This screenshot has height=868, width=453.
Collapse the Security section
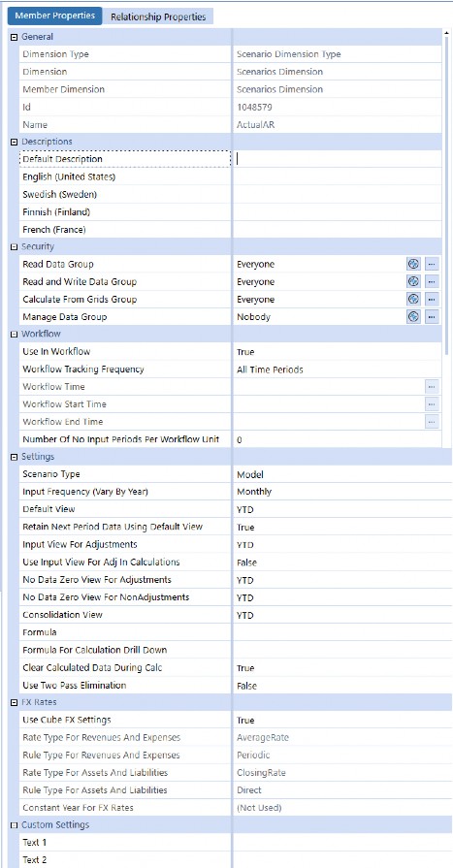[x=15, y=247]
